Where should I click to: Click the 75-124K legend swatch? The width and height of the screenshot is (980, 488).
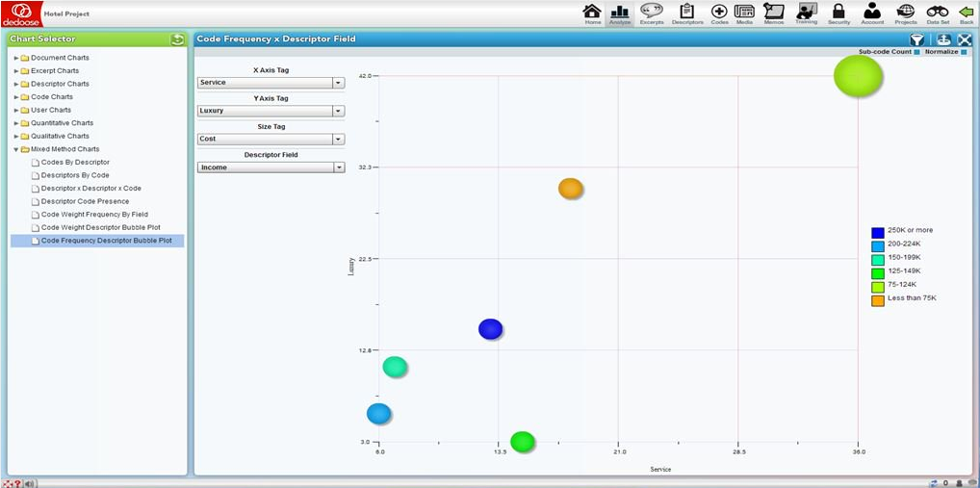(x=878, y=287)
